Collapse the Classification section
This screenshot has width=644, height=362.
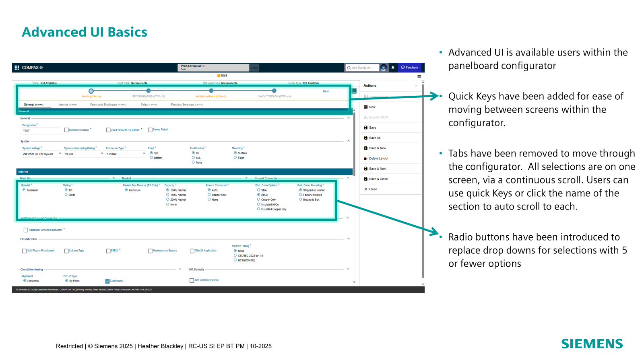point(349,239)
